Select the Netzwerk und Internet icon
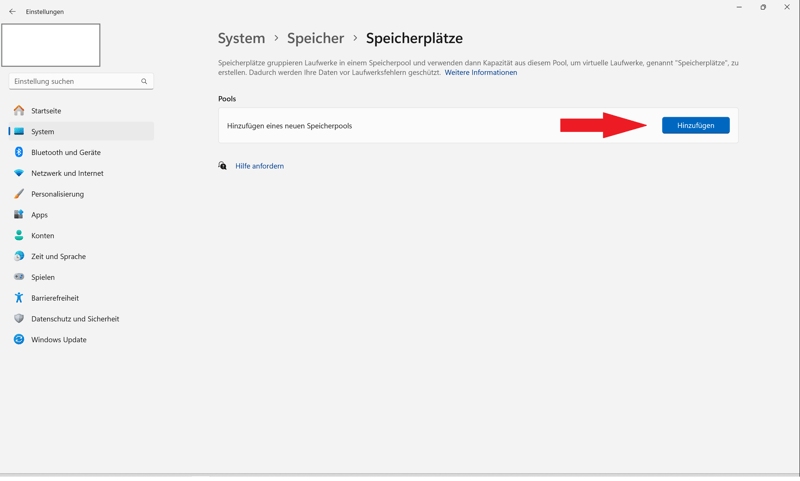This screenshot has height=481, width=800. (19, 173)
